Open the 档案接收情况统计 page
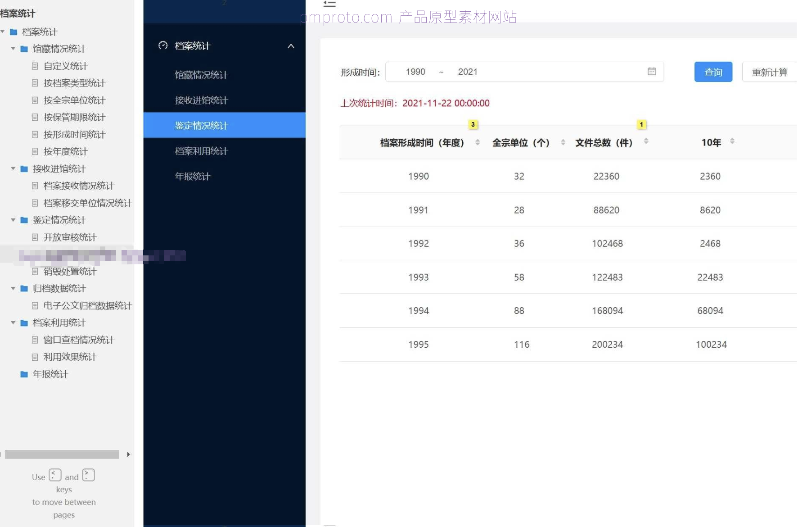Screen dimensions: 812x527 click(79, 186)
